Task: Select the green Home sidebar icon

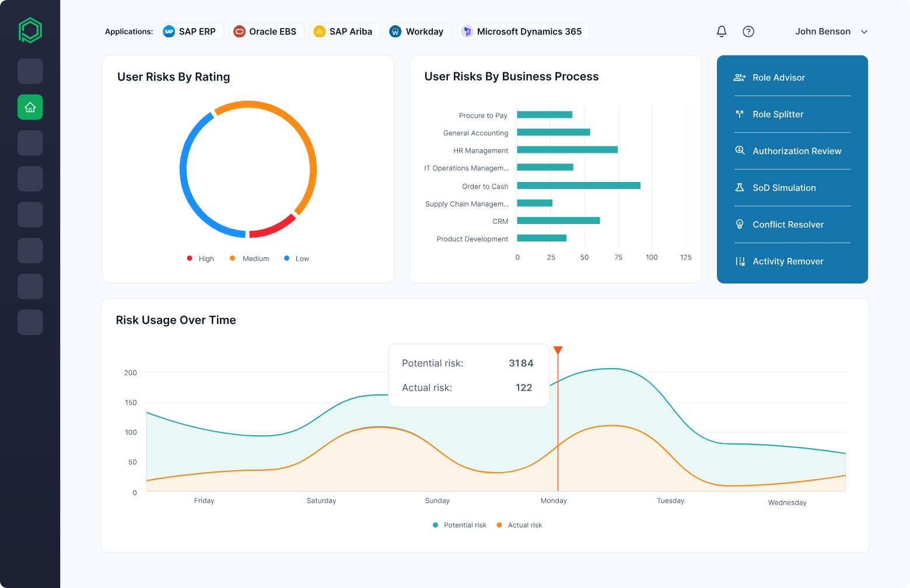Action: (x=30, y=107)
